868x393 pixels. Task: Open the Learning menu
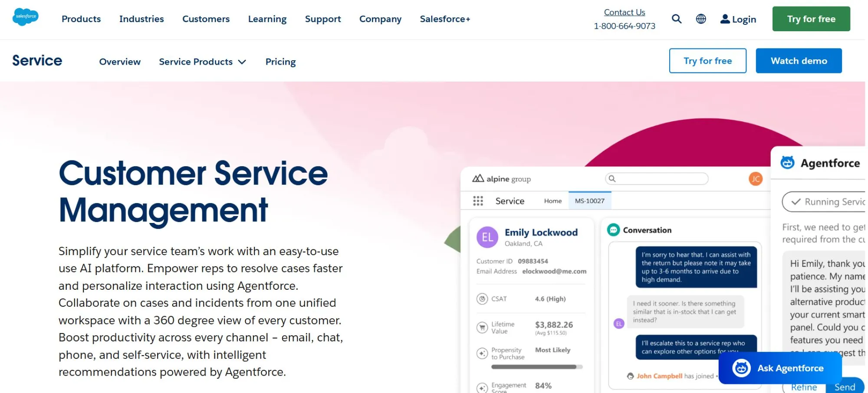pos(267,19)
